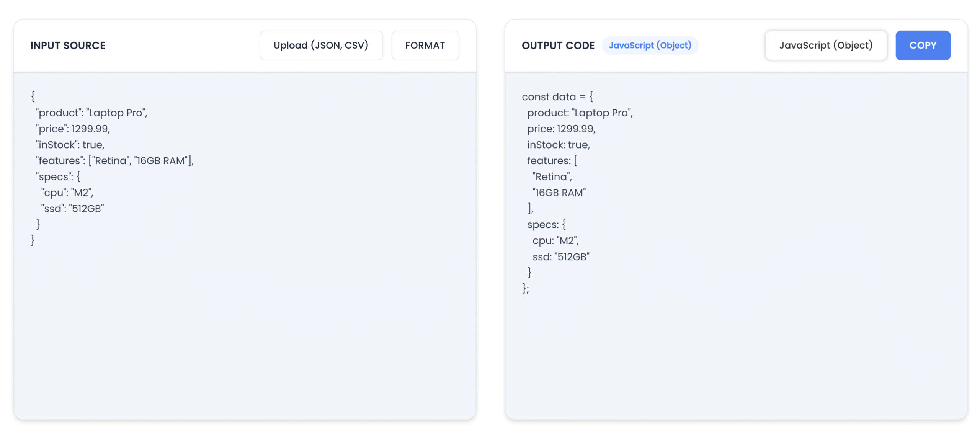Click the "inStock": true line in input
The image size is (980, 436).
pyautogui.click(x=70, y=144)
